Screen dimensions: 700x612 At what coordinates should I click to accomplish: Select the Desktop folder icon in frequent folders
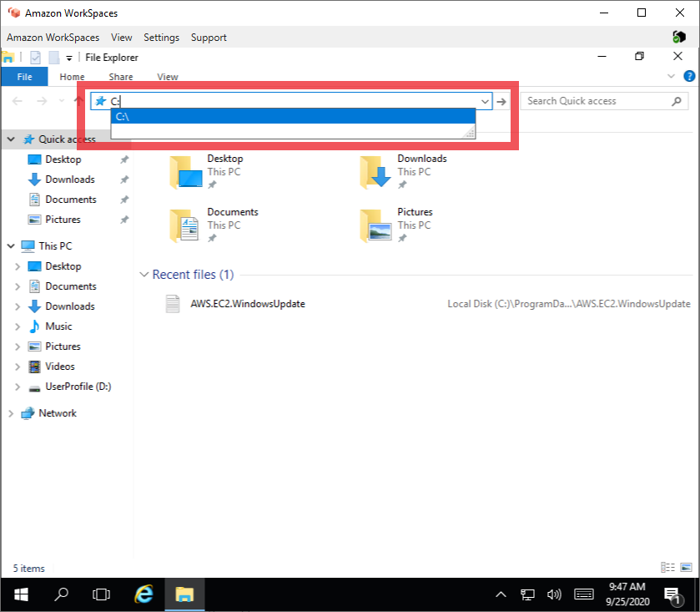click(185, 172)
